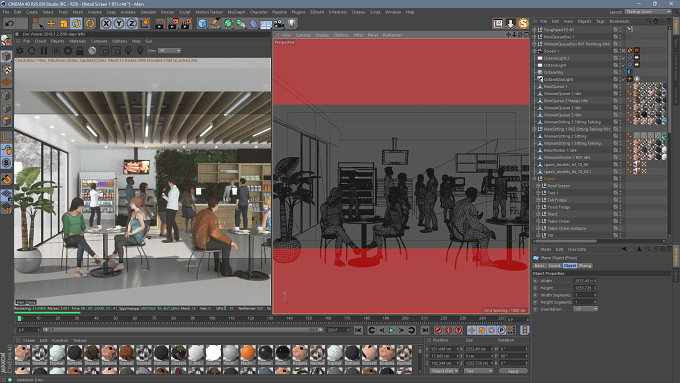Expand the Food Fridge object

click(538, 207)
